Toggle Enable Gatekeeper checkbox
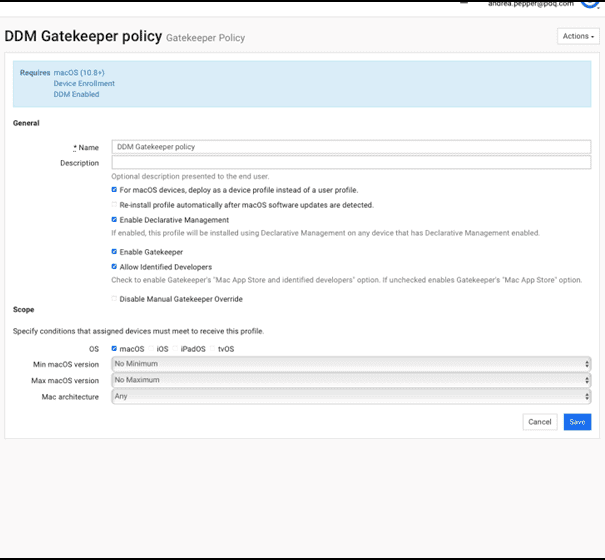Screen dimensions: 605x560 [x=114, y=252]
